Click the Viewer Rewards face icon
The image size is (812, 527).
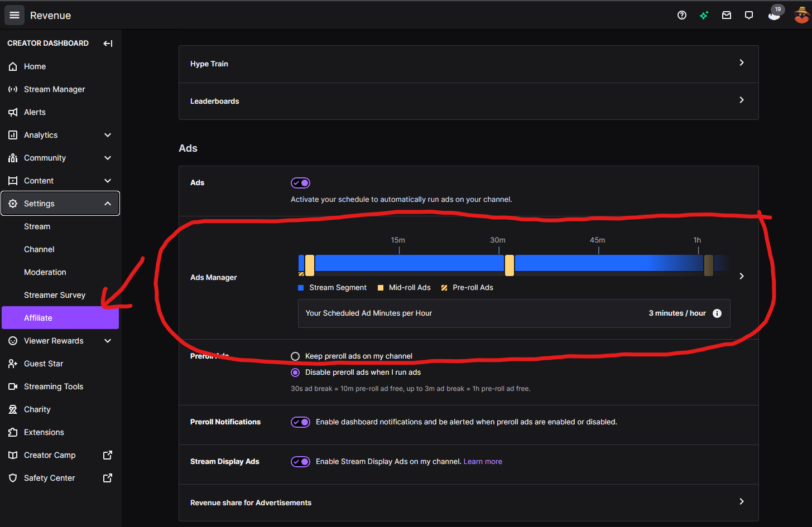point(13,341)
